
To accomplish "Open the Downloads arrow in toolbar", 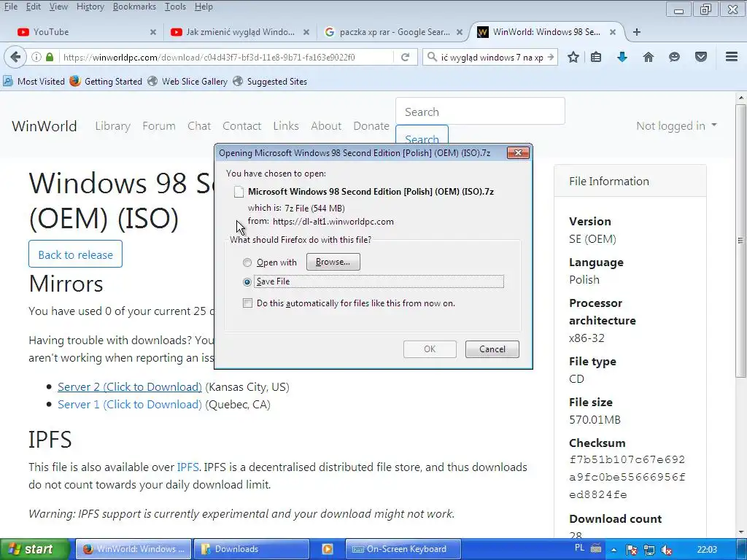I will tap(622, 57).
